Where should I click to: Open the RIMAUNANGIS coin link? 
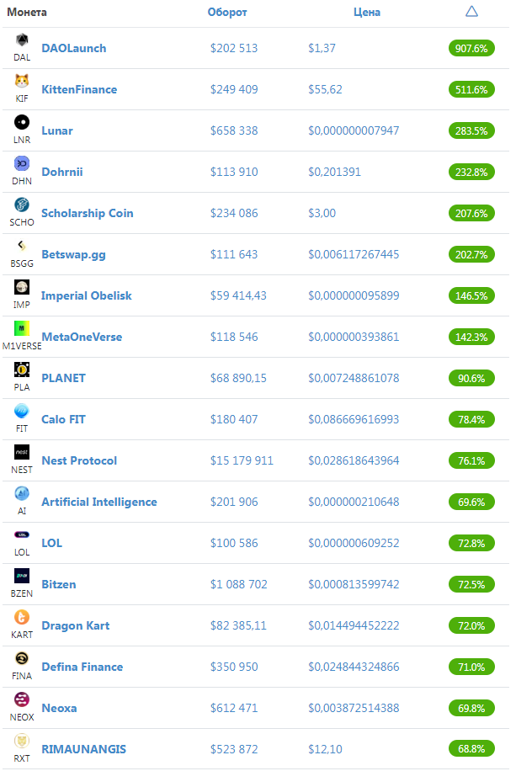(x=83, y=749)
